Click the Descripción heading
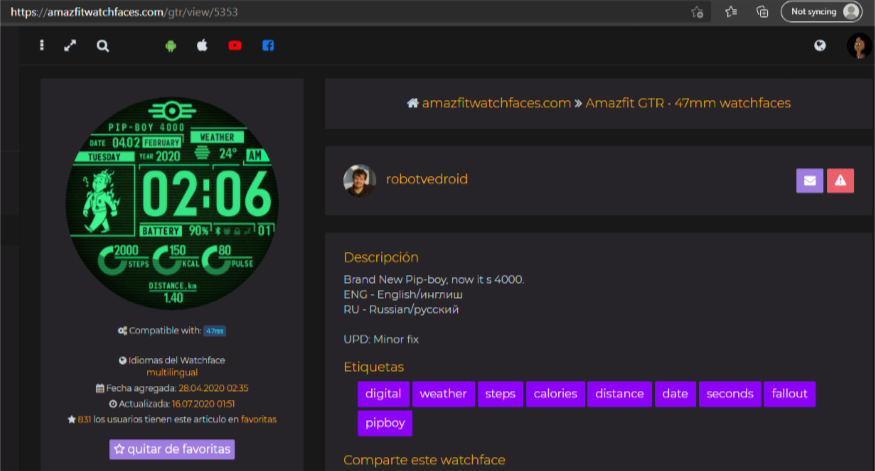The width and height of the screenshot is (875, 471). [381, 257]
